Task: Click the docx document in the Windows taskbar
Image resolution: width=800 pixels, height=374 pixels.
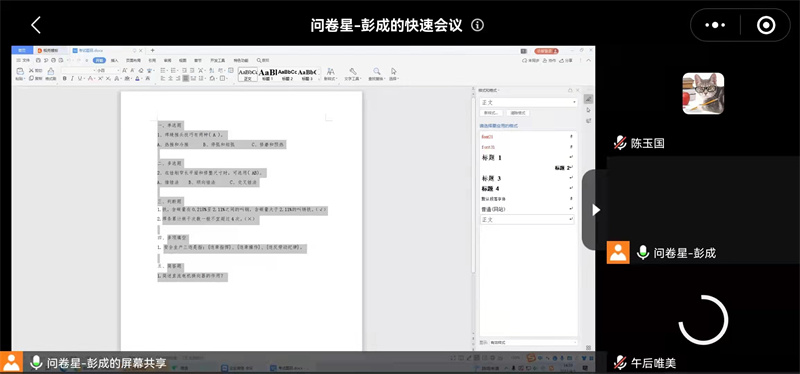Action: point(291,368)
